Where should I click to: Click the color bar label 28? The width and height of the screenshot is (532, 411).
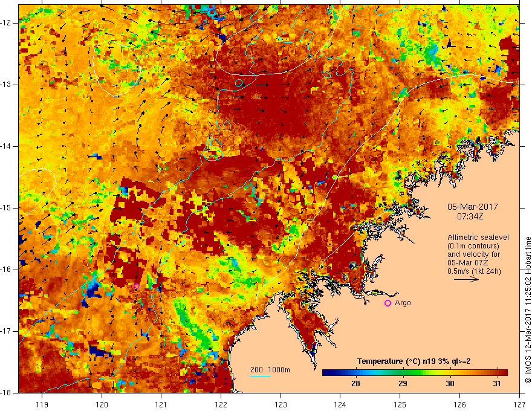pos(355,384)
